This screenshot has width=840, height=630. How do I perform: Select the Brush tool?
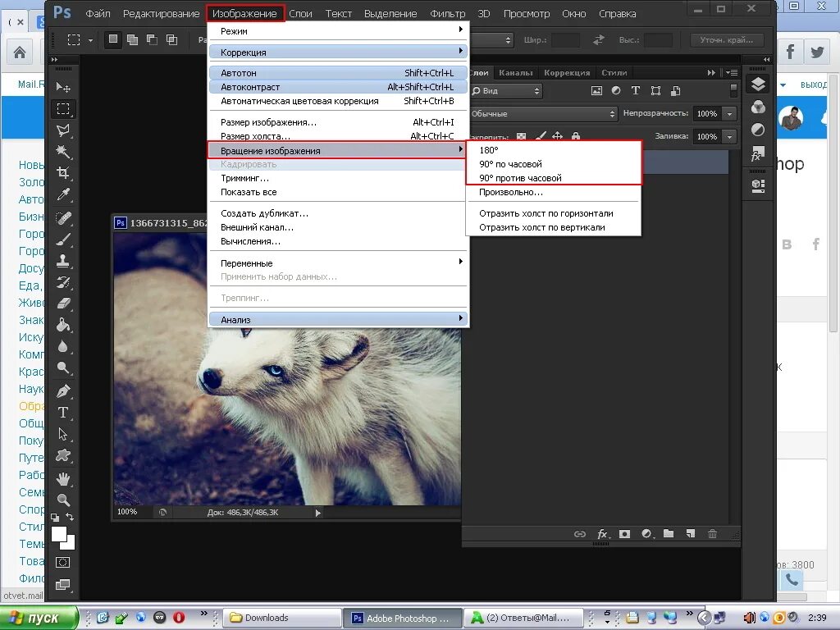63,239
